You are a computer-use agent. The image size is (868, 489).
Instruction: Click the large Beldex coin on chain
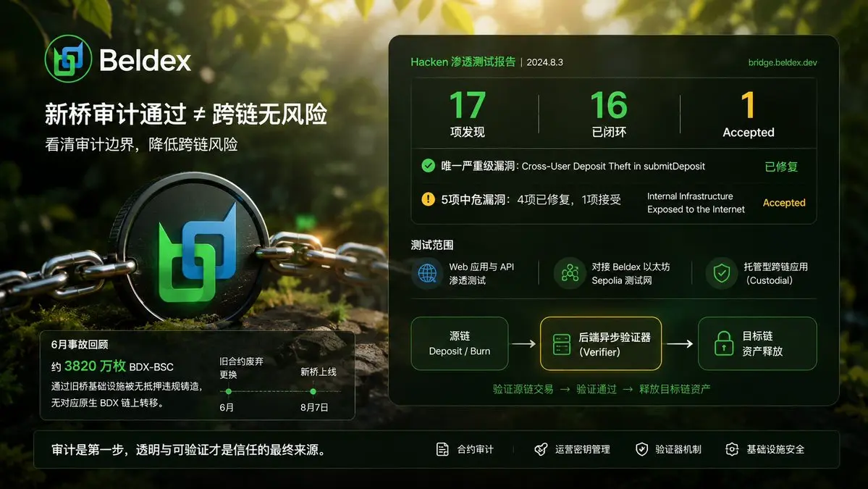point(192,247)
